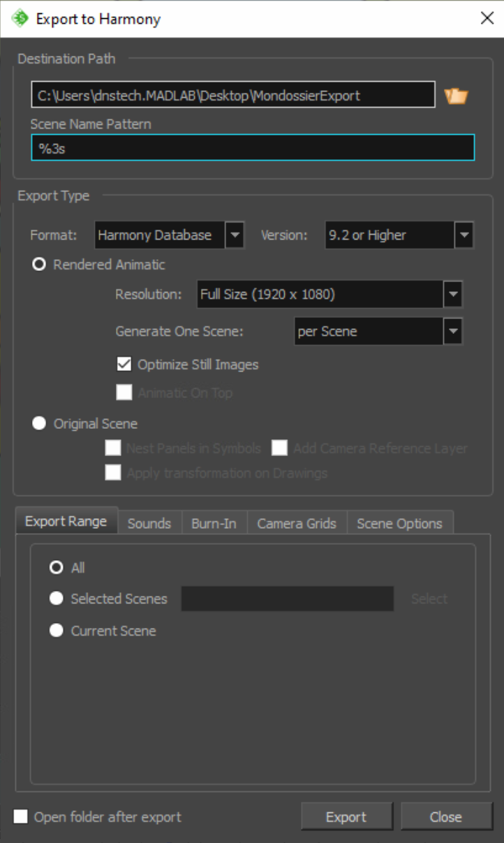Close the Export to Harmony dialog via X
The height and width of the screenshot is (843, 504).
point(487,18)
